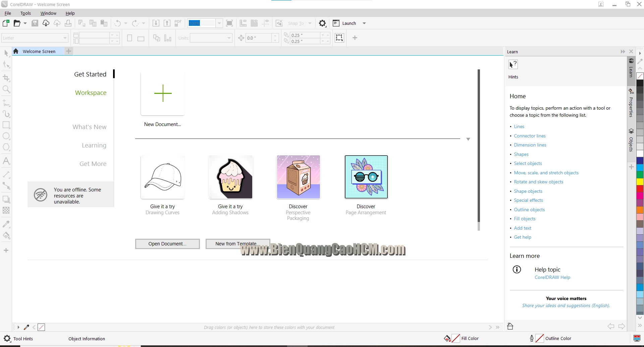Switch to Properties docker tab

[x=631, y=103]
